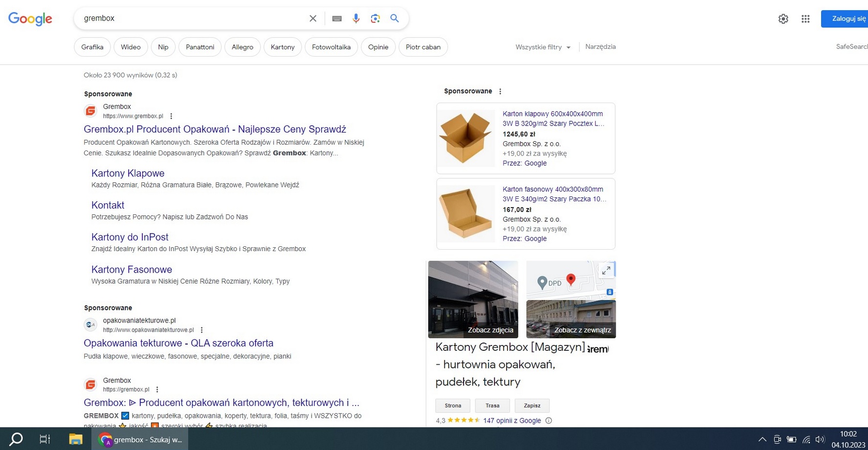Open the clock and date in taskbar
The width and height of the screenshot is (868, 450).
(848, 439)
